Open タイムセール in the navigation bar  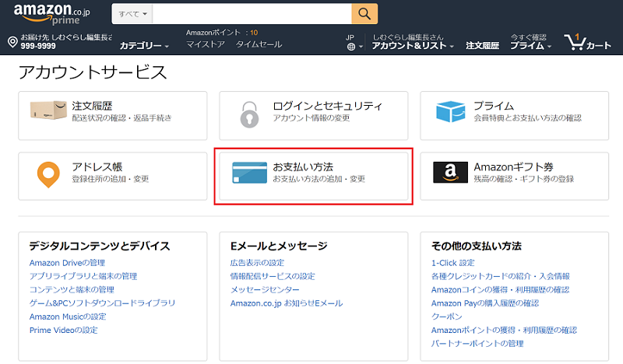[x=259, y=44]
